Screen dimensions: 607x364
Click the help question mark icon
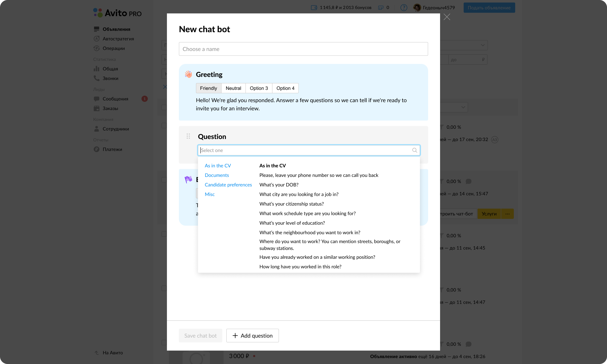pyautogui.click(x=404, y=7)
